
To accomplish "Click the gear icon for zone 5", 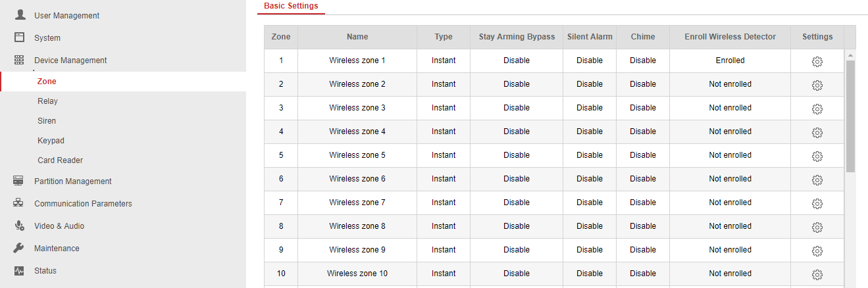I will point(817,156).
